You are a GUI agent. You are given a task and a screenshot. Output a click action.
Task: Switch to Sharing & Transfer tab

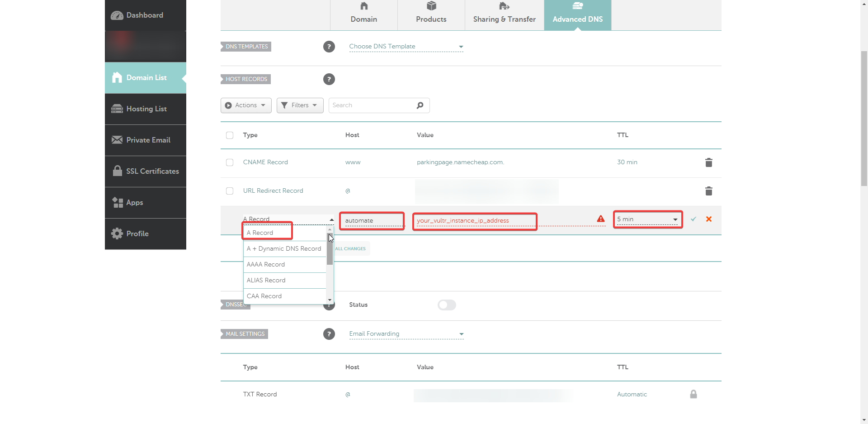coord(505,15)
